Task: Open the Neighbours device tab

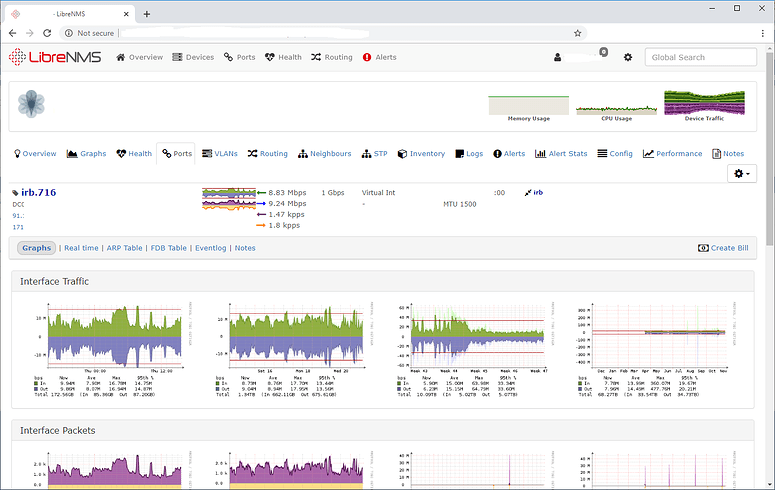Action: tap(324, 154)
